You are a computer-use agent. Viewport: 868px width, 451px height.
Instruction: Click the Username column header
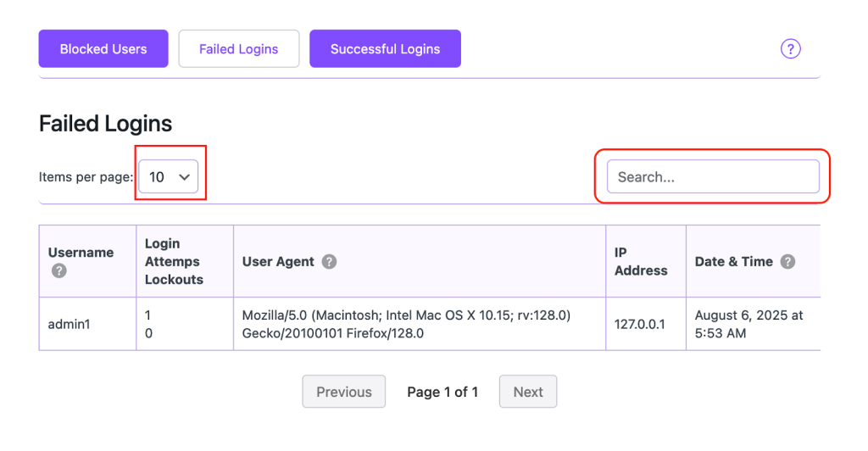pos(81,253)
